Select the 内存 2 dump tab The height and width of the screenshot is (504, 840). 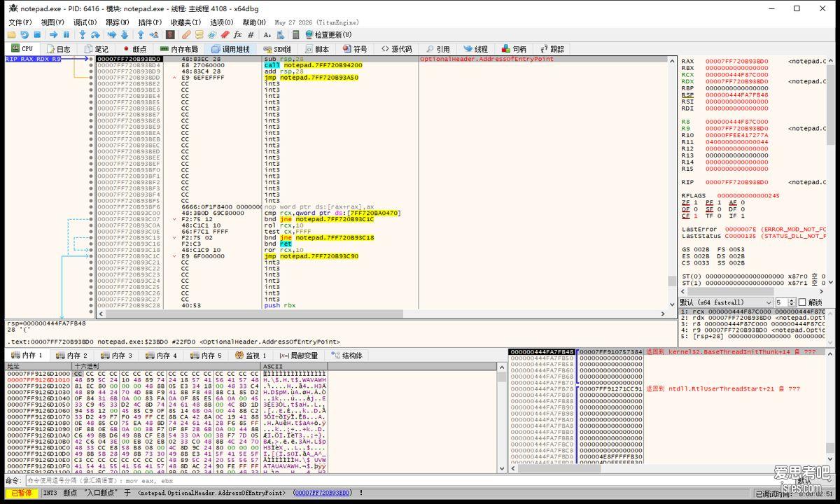coord(72,356)
